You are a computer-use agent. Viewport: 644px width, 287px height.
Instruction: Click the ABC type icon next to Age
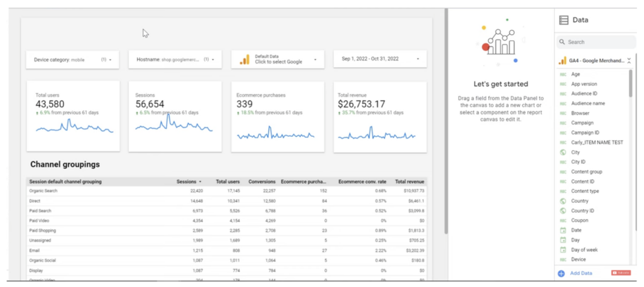click(x=563, y=74)
